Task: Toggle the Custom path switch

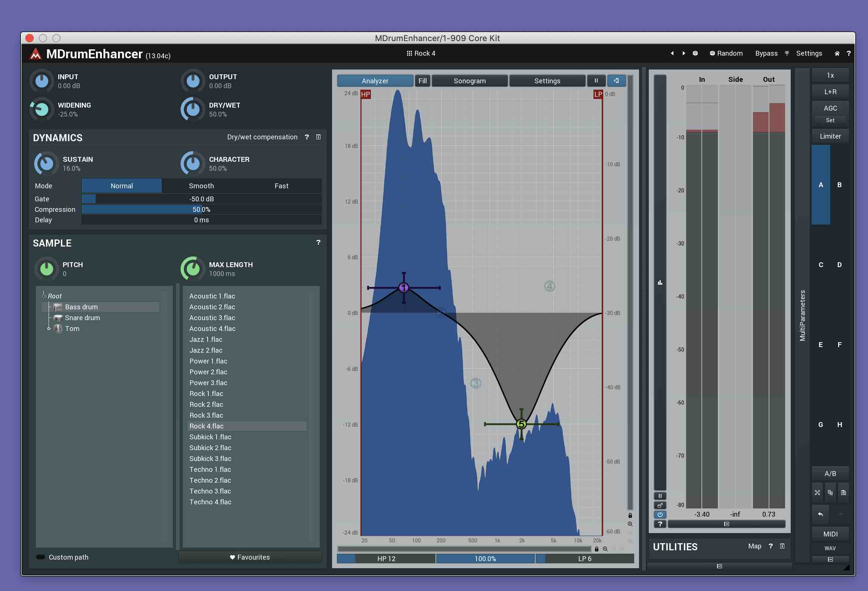Action: click(x=40, y=557)
